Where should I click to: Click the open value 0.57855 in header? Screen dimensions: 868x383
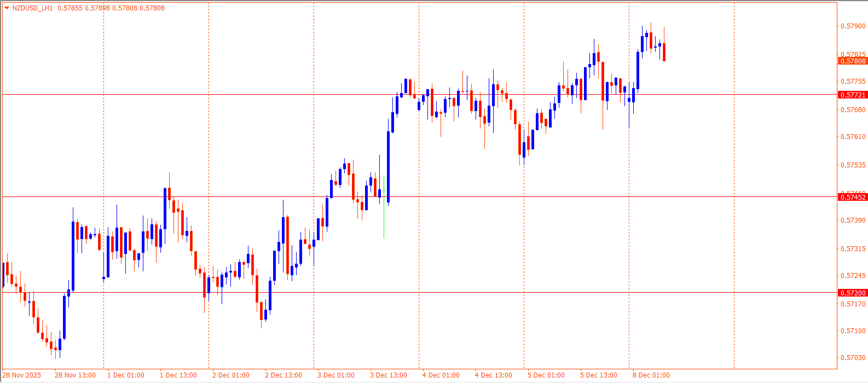69,8
